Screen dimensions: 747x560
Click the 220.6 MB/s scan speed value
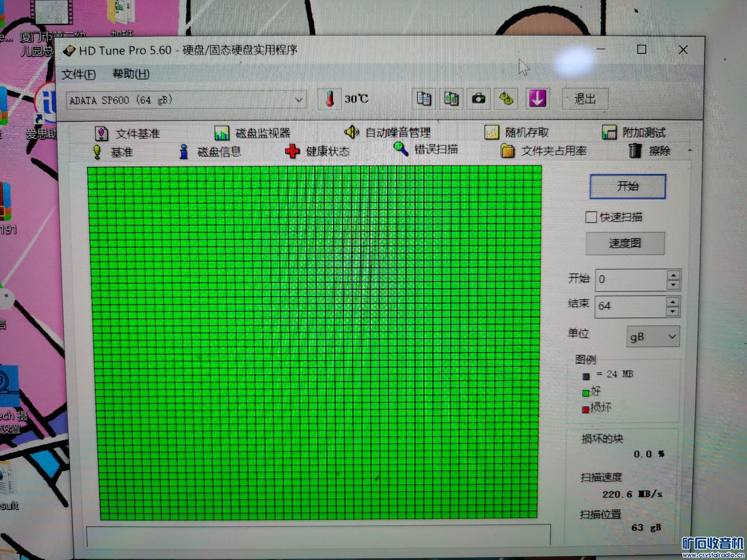click(632, 494)
